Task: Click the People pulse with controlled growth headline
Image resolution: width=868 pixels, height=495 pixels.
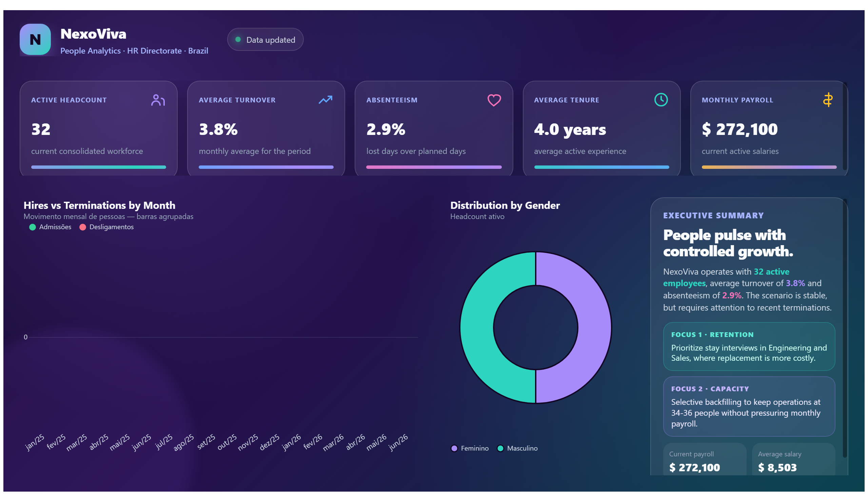Action: click(728, 243)
